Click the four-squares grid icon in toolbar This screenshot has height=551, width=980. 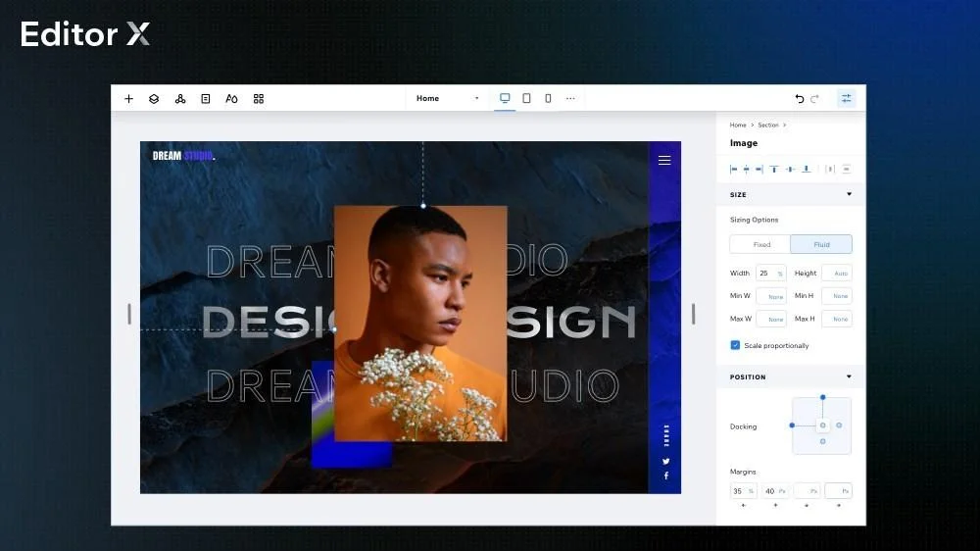pos(259,99)
